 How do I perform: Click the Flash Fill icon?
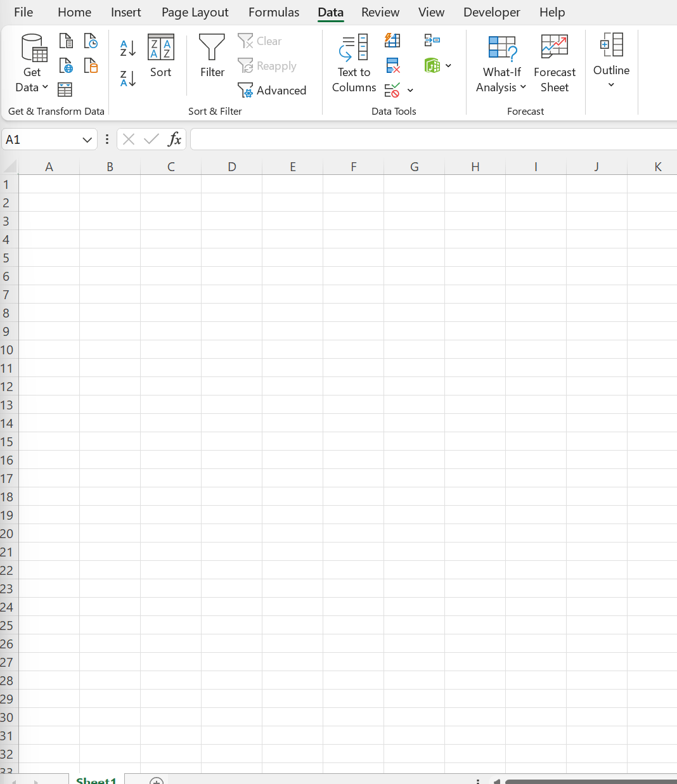click(x=392, y=41)
